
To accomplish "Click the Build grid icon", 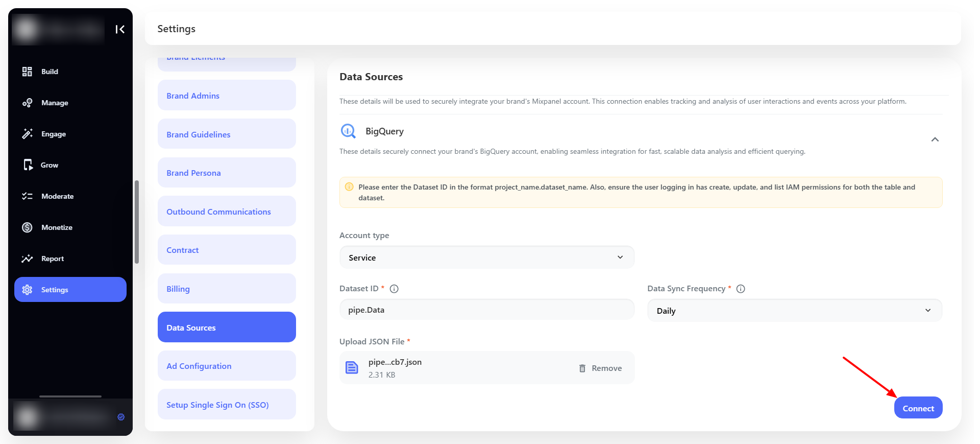I will [x=27, y=72].
